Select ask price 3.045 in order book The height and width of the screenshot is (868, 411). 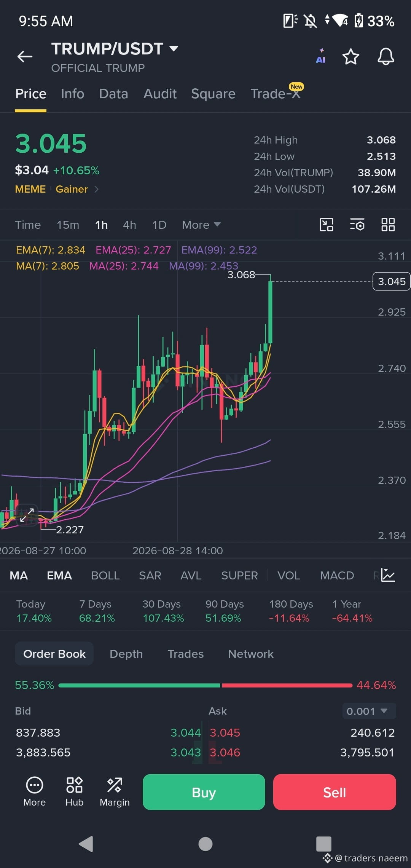coord(225,732)
